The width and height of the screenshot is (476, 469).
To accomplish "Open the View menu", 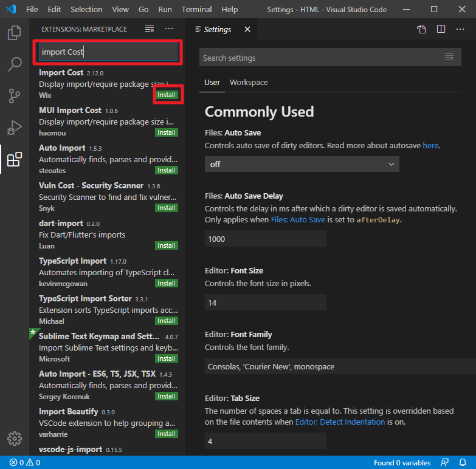I will (x=120, y=9).
